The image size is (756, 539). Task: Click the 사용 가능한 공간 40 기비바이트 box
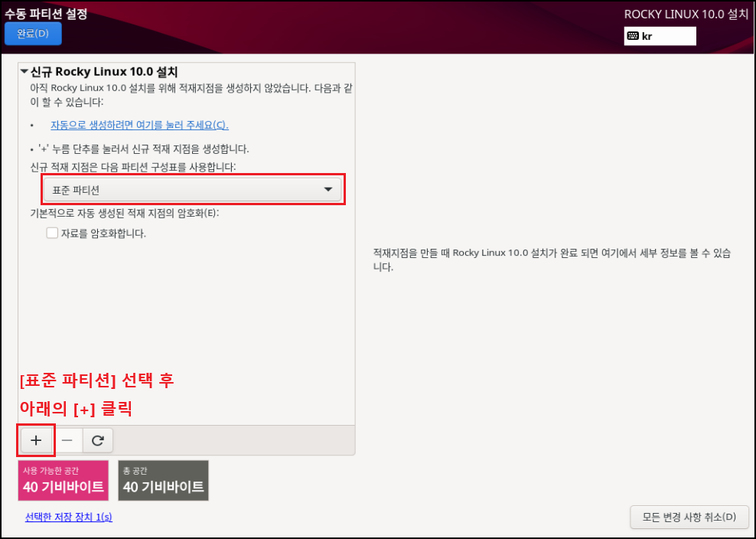click(x=64, y=481)
